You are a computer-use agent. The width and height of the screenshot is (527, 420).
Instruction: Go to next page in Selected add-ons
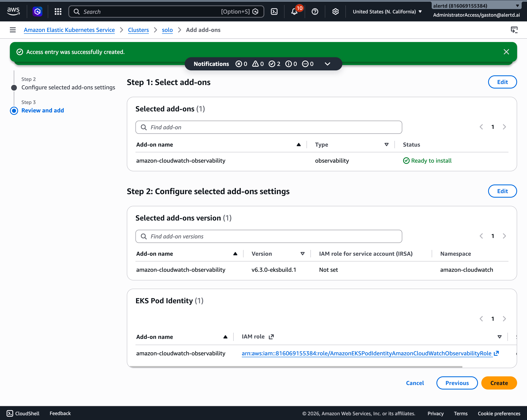(504, 127)
